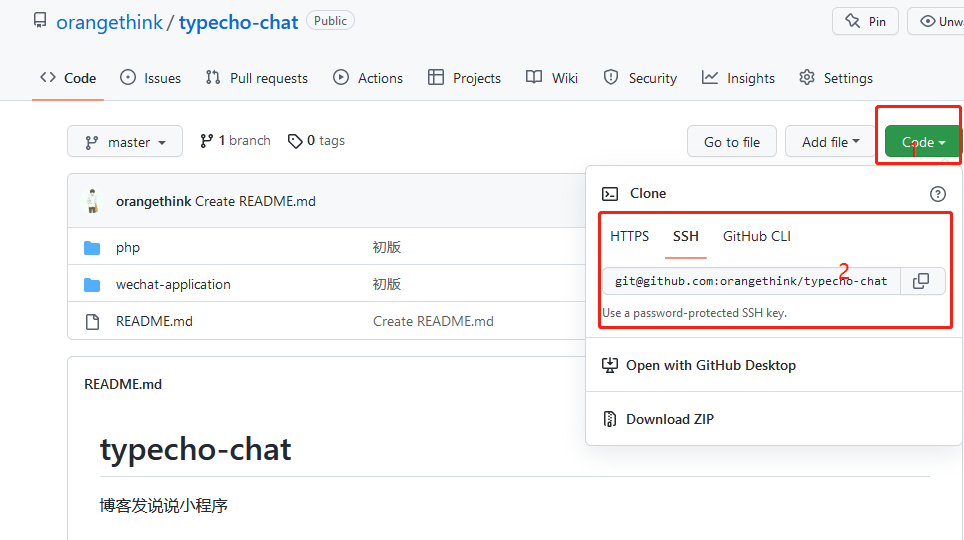The height and width of the screenshot is (540, 964).
Task: Click the README.md file icon
Action: pos(92,322)
